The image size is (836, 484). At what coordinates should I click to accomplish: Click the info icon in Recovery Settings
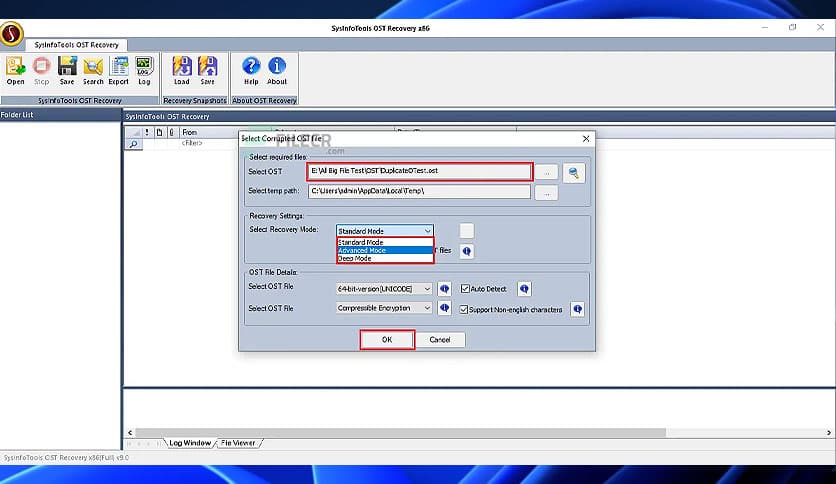click(x=467, y=251)
